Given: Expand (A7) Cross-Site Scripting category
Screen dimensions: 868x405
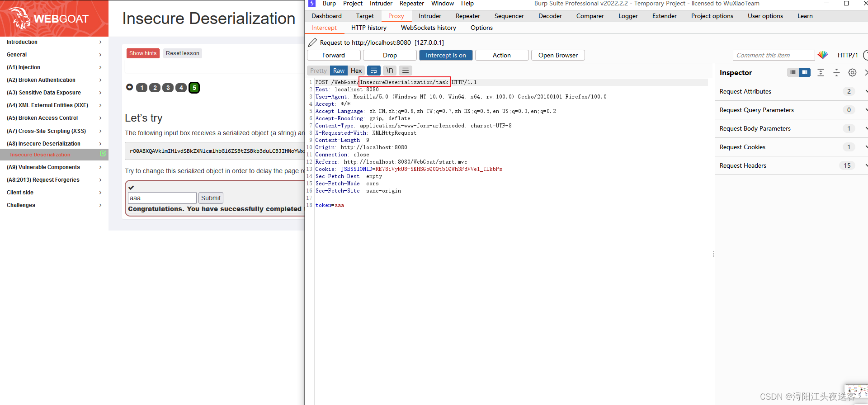Looking at the screenshot, I should pos(54,131).
